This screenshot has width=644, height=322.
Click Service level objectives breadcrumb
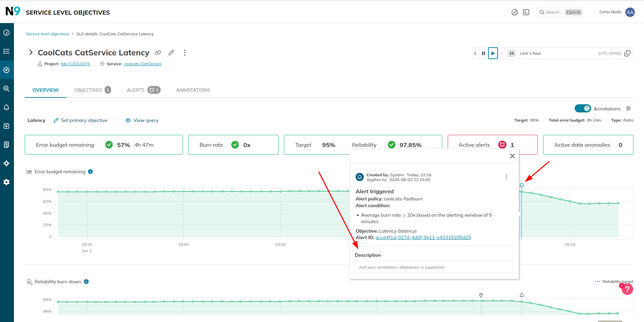(48, 34)
